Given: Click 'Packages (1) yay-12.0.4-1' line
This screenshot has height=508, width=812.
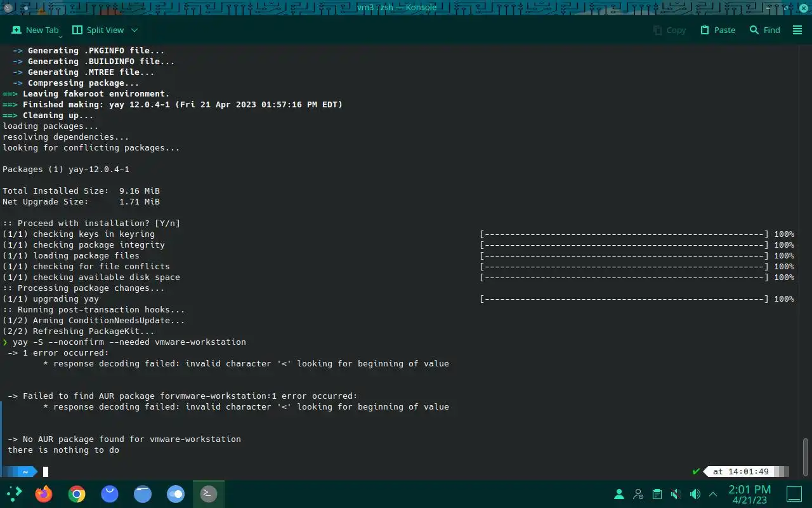Looking at the screenshot, I should [x=66, y=170].
